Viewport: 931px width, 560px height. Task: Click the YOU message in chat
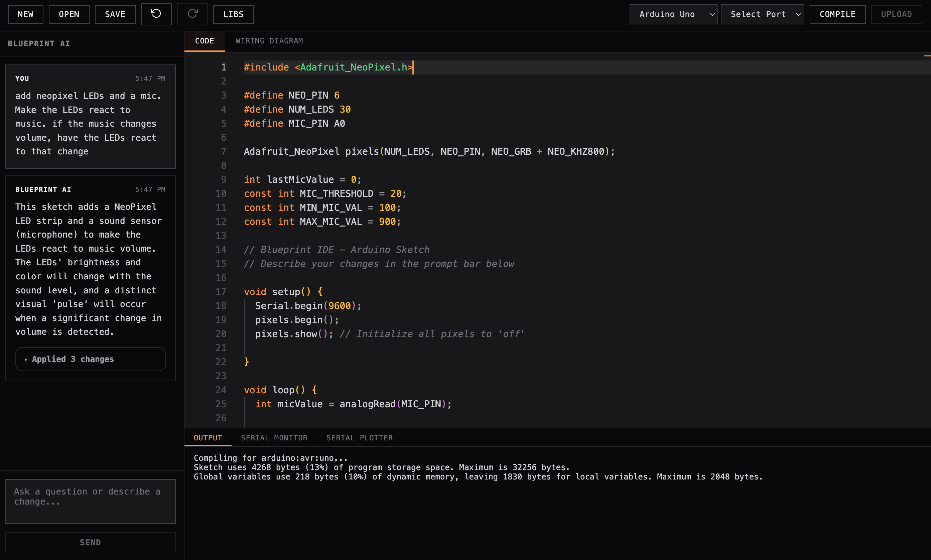91,116
